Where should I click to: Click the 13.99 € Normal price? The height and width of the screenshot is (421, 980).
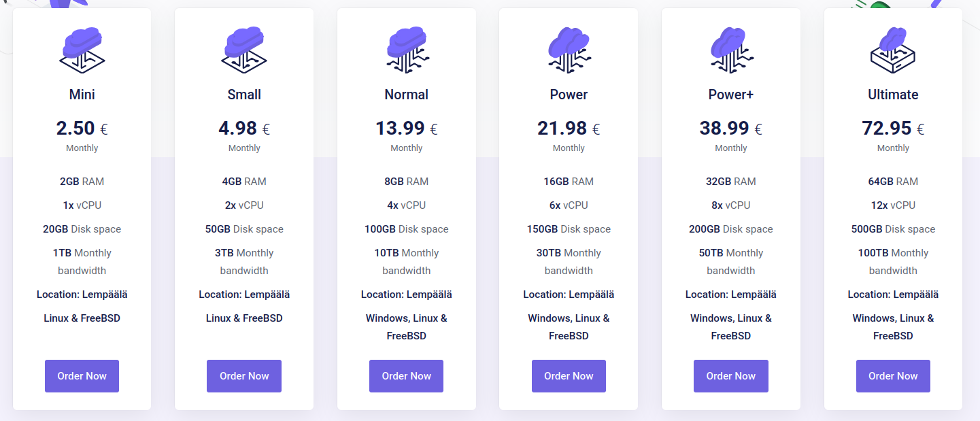click(x=407, y=128)
